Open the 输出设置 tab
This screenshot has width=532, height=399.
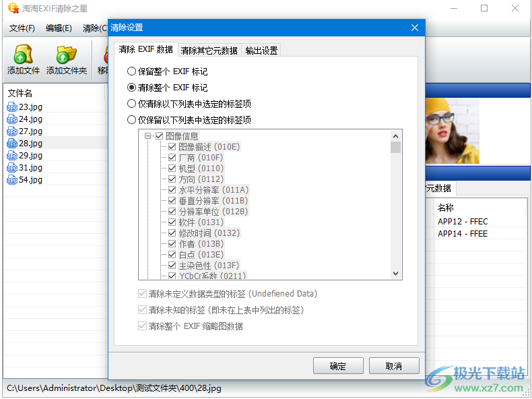[261, 51]
